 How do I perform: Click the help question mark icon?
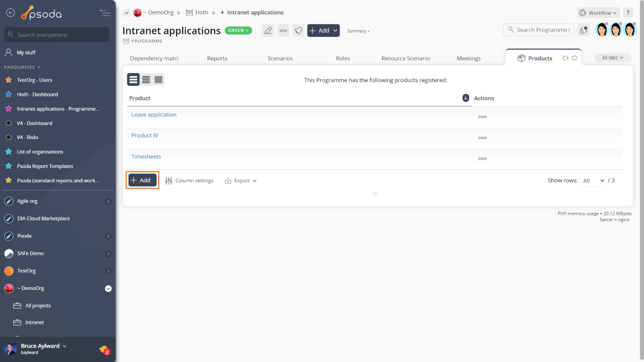tap(628, 13)
